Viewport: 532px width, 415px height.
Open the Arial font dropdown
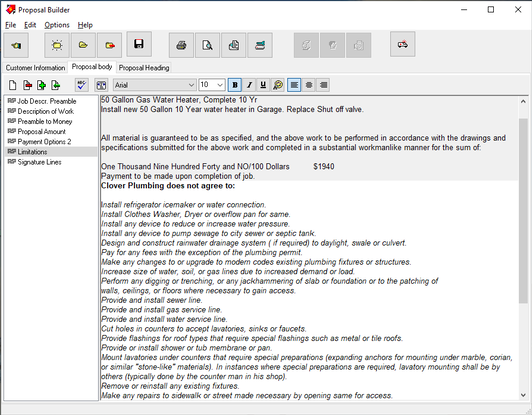click(x=191, y=85)
